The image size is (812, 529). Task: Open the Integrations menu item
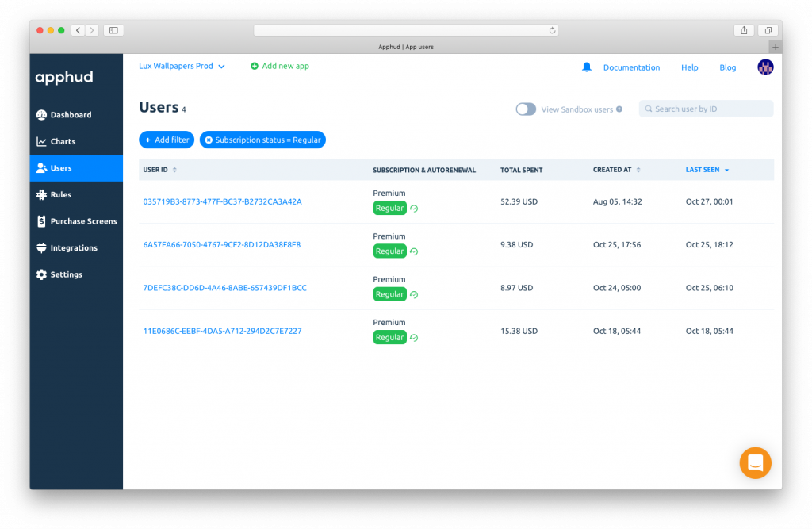pos(76,247)
